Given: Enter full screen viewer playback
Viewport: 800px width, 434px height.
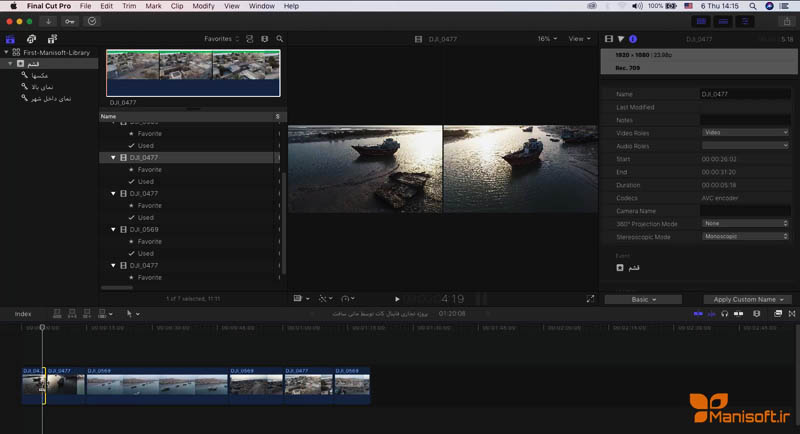Looking at the screenshot, I should 590,299.
